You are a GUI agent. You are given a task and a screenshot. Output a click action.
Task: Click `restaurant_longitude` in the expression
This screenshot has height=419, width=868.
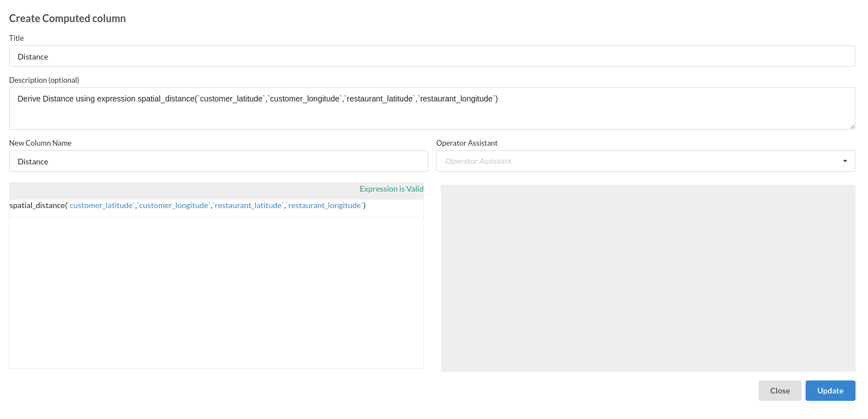pyautogui.click(x=325, y=205)
